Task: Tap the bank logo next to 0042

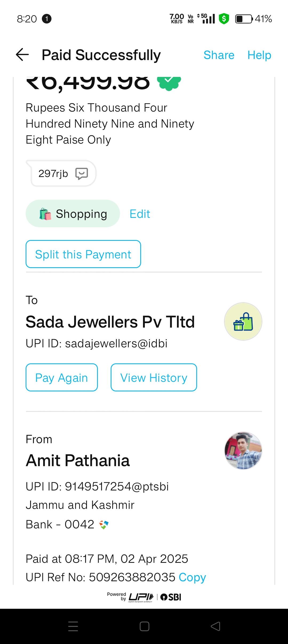Action: 104,525
